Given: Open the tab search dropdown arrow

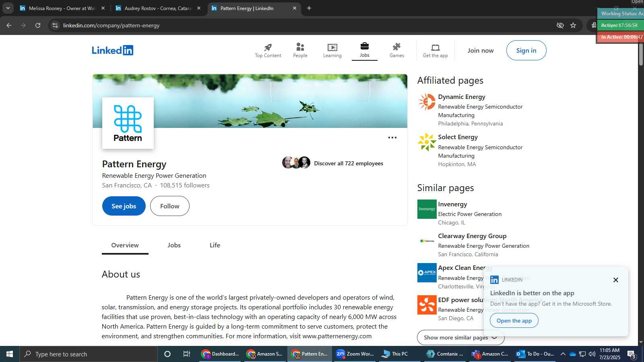Looking at the screenshot, I should tap(8, 8).
